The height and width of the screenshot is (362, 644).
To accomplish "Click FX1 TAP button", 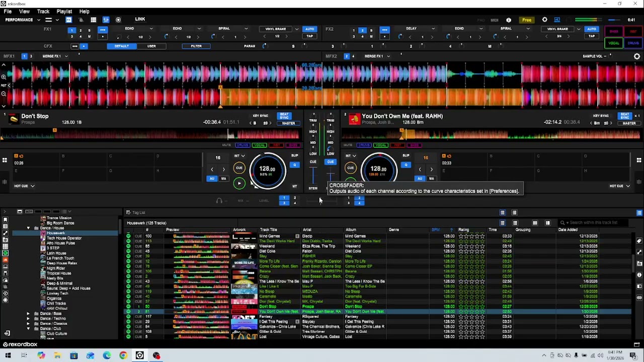I will click(309, 36).
